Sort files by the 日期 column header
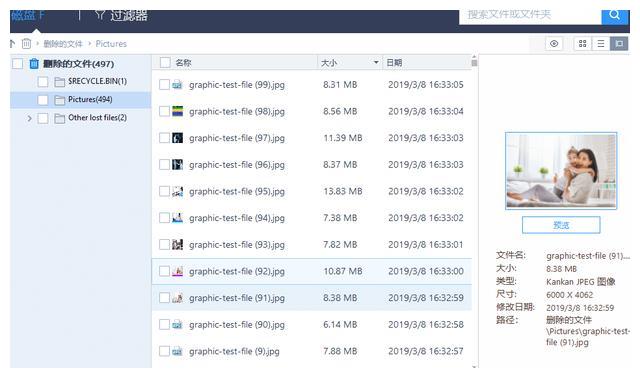This screenshot has height=378, width=640. pos(394,62)
